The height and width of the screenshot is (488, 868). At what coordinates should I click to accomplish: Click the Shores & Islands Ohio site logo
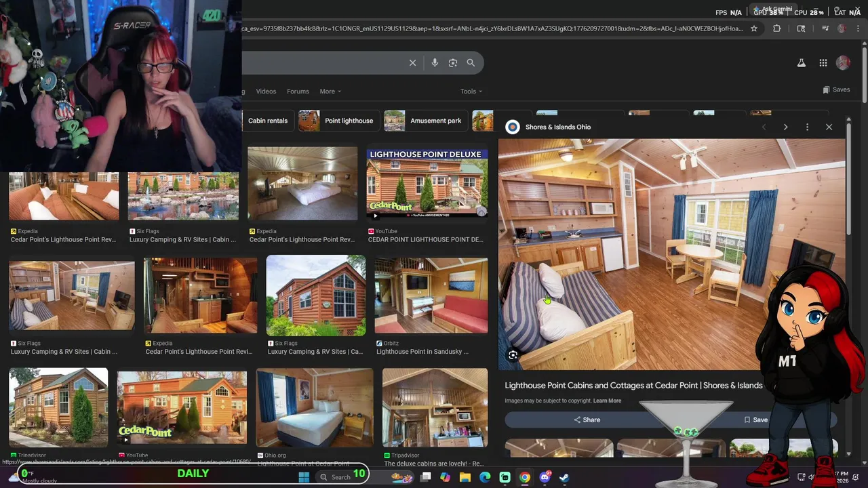(513, 127)
